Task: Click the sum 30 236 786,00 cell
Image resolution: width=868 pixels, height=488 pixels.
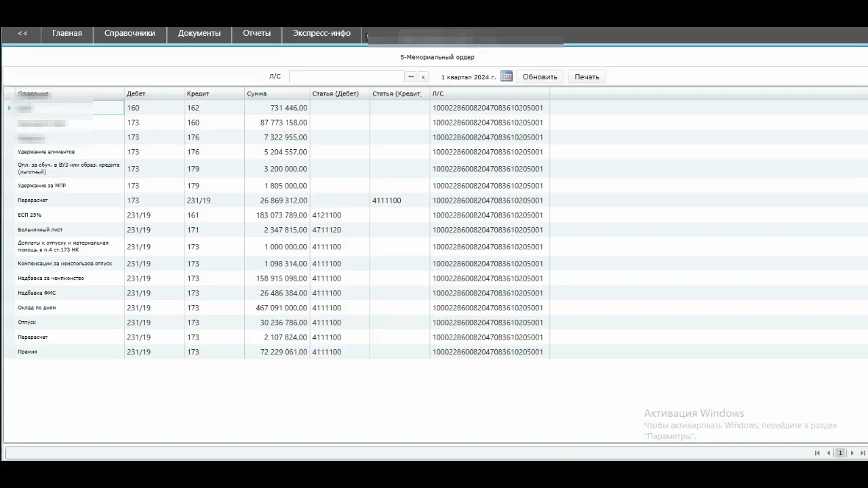Action: point(277,323)
